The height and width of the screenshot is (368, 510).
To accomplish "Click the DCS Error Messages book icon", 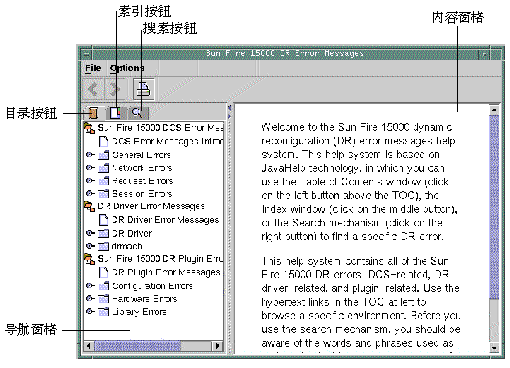I will pos(89,128).
